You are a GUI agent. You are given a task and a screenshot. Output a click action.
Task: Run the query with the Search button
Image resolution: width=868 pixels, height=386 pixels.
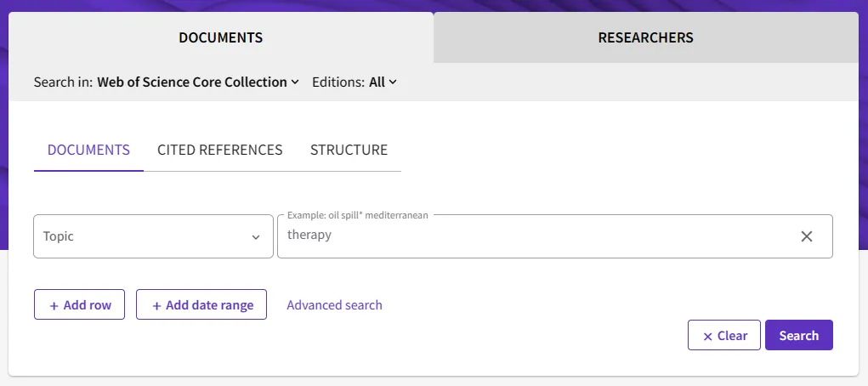click(x=799, y=335)
